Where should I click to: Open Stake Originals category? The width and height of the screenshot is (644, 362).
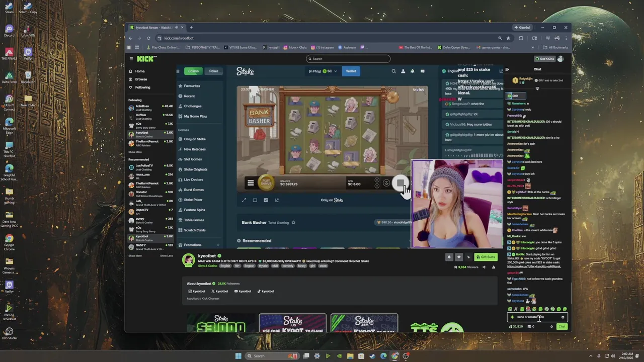tap(195, 169)
